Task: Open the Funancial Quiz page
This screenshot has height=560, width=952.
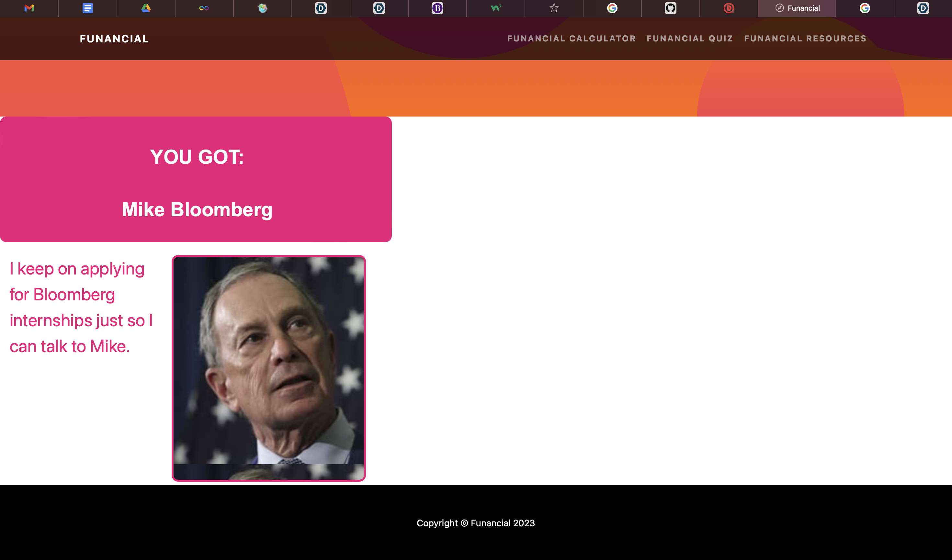Action: click(x=690, y=39)
